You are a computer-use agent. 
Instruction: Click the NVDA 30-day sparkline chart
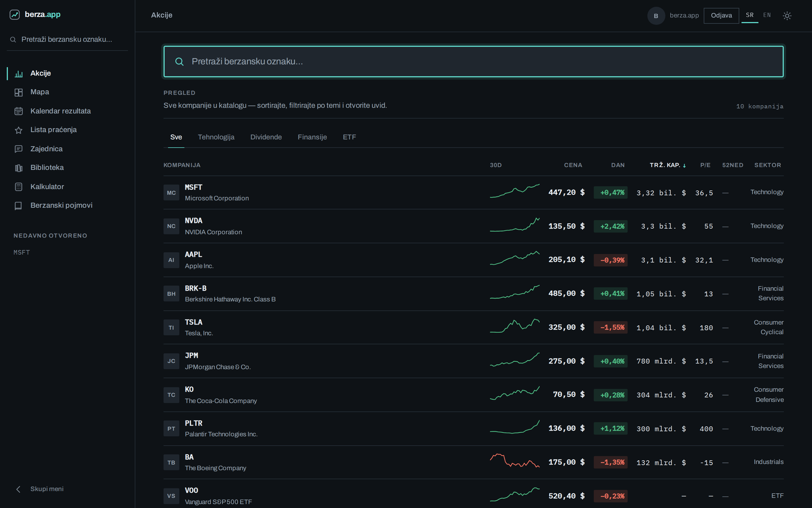point(515,224)
